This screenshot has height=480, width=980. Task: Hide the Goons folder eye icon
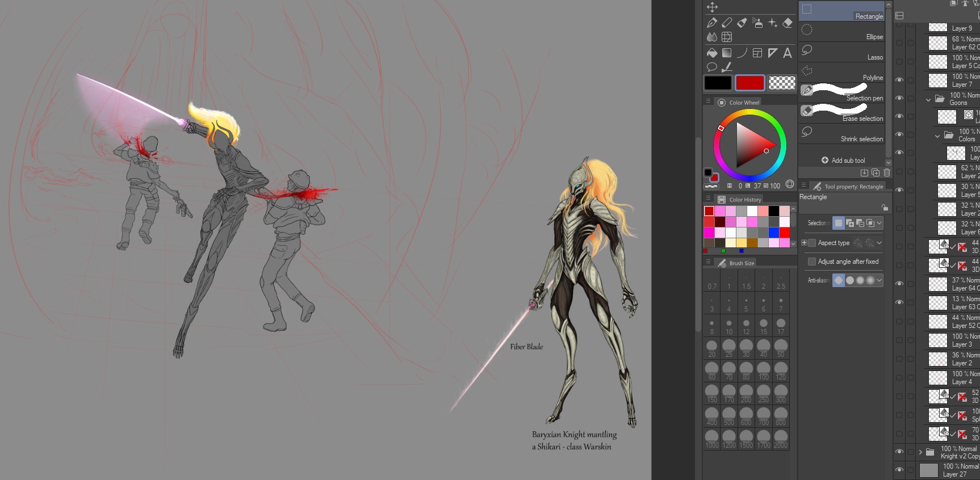(899, 98)
